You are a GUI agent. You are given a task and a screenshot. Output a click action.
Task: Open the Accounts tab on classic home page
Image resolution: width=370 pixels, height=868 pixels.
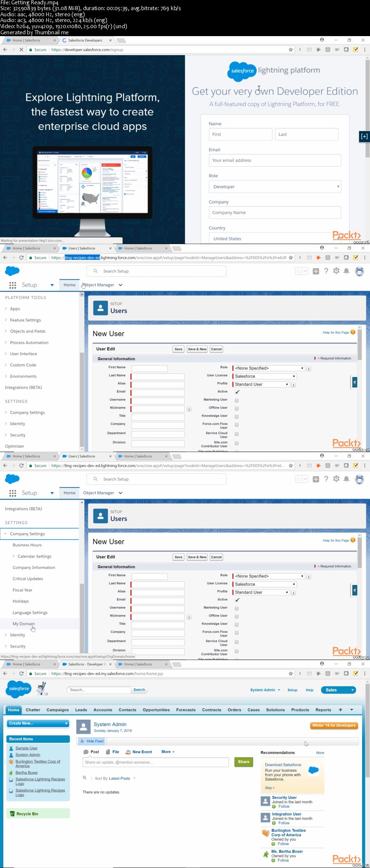(x=103, y=710)
